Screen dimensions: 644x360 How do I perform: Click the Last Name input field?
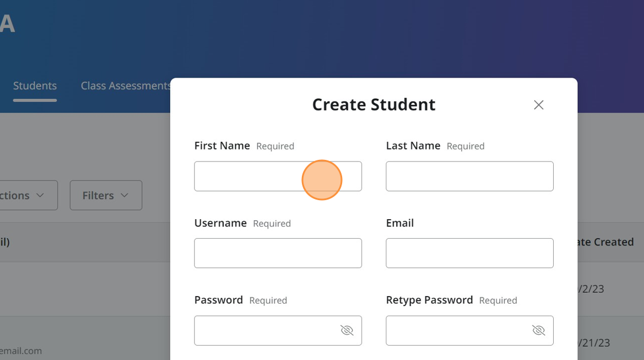tap(469, 176)
